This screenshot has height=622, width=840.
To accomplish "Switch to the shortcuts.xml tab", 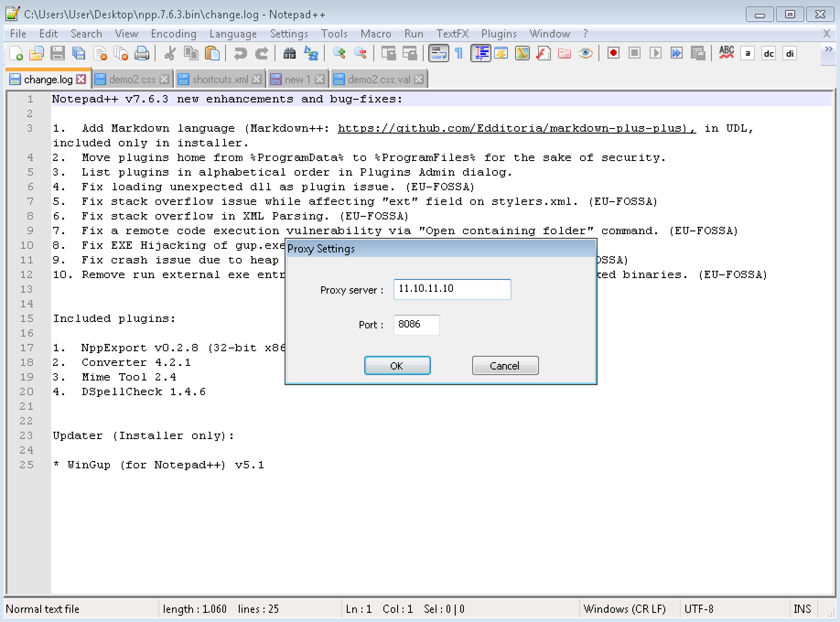I will click(x=220, y=80).
